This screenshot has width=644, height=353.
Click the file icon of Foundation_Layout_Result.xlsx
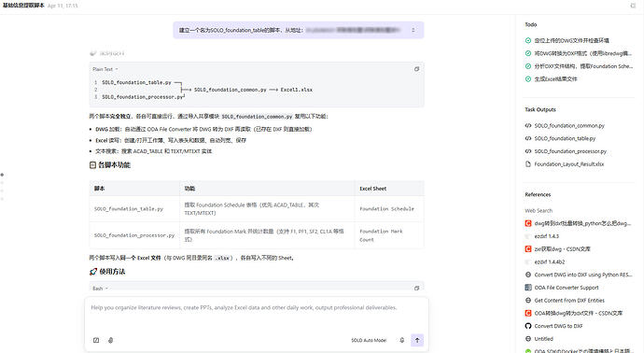pos(528,164)
